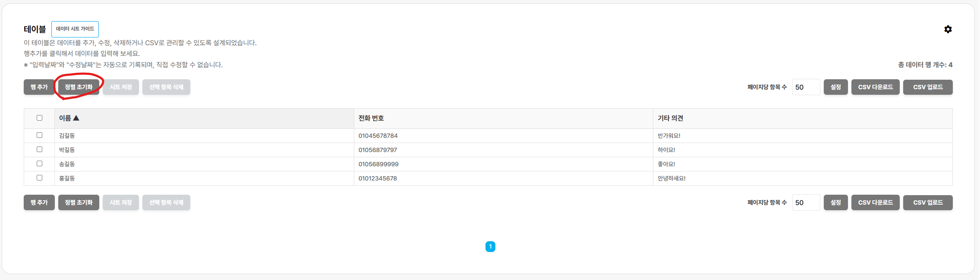Open the table settings gear icon

(948, 29)
